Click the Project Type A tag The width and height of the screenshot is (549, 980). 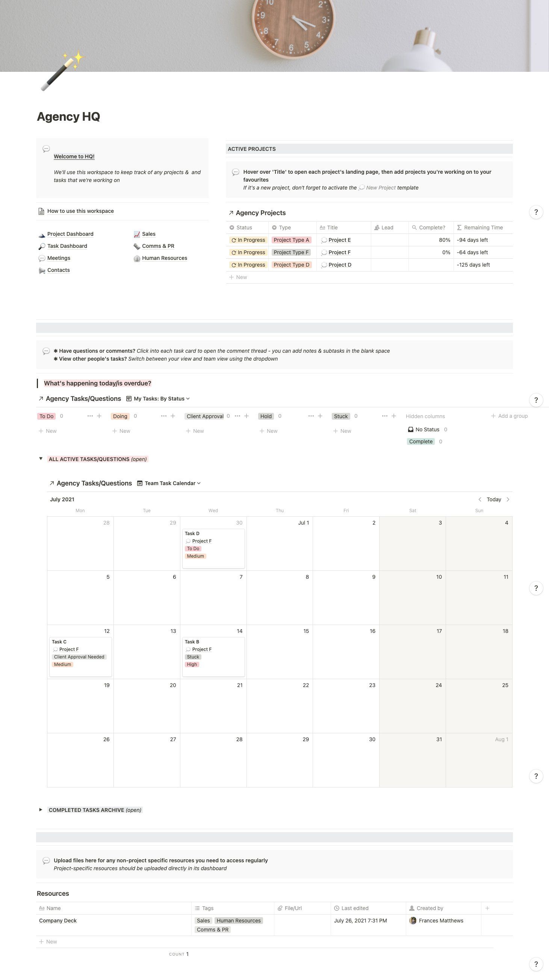point(291,240)
